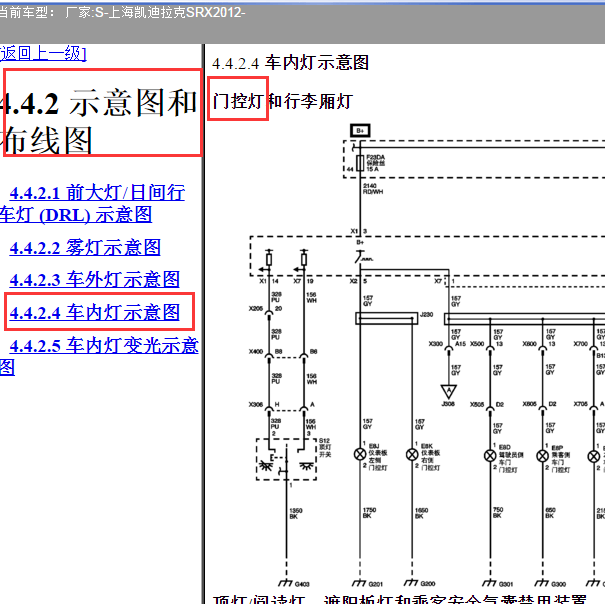The height and width of the screenshot is (604, 605).
Task: Click the E8K 仪表板右侧门控灯 lamp symbol
Action: [412, 454]
